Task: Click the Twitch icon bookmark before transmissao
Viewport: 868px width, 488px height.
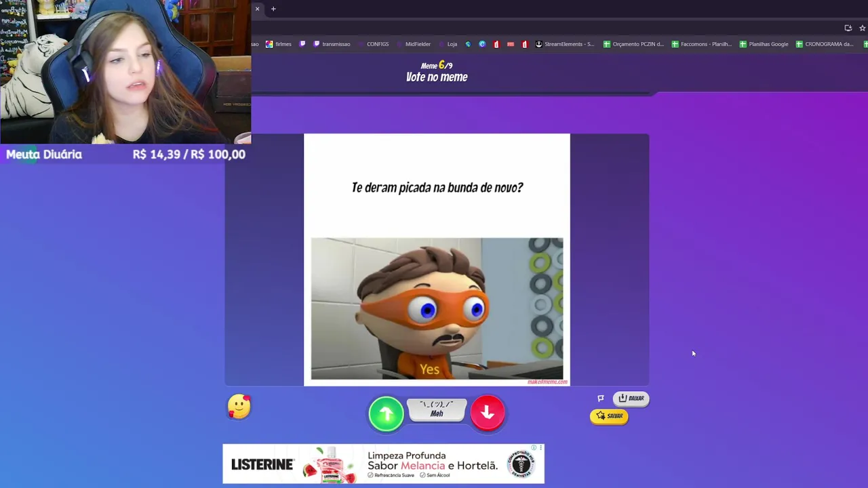Action: (x=302, y=44)
